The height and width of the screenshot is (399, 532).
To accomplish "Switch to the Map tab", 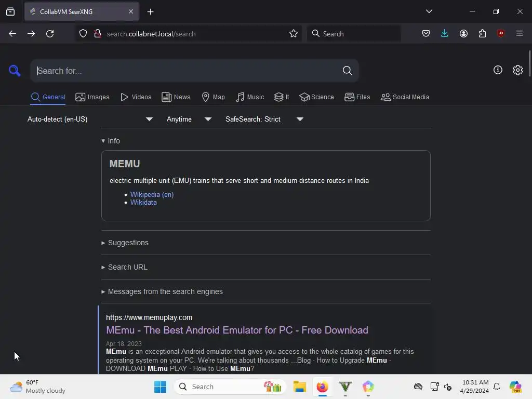I will click(213, 97).
